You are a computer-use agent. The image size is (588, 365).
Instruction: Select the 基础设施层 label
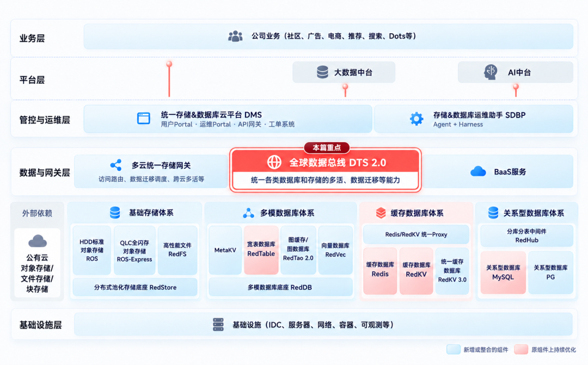tap(40, 325)
